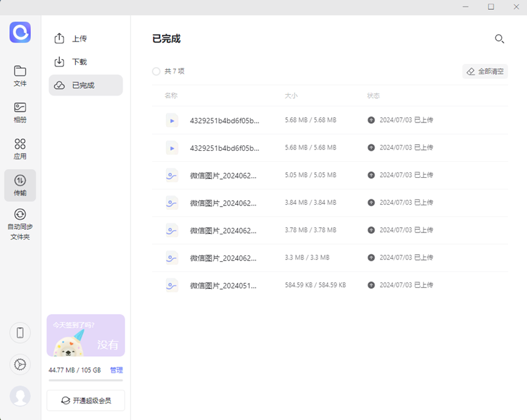Click the 全部清空 clear all button
This screenshot has height=420, width=527.
[485, 71]
